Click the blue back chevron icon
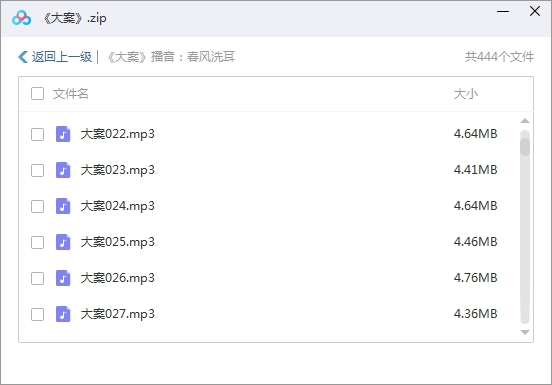Screen dimensions: 552x385 tap(23, 57)
